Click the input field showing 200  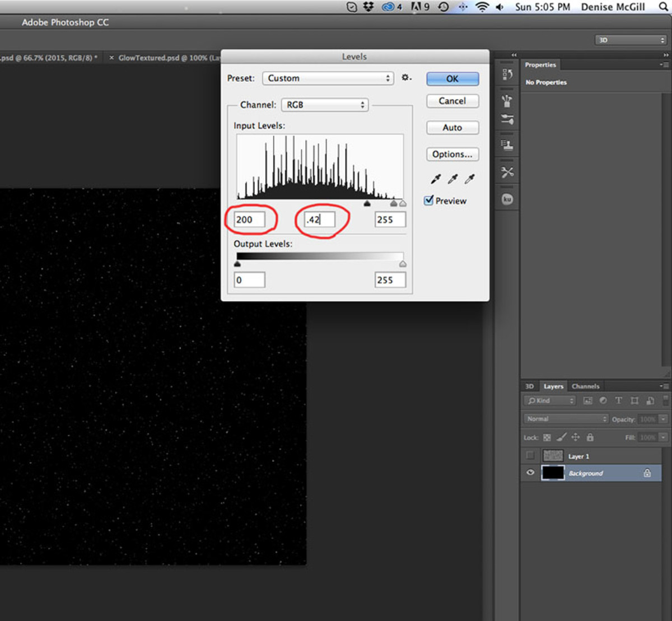pyautogui.click(x=249, y=220)
